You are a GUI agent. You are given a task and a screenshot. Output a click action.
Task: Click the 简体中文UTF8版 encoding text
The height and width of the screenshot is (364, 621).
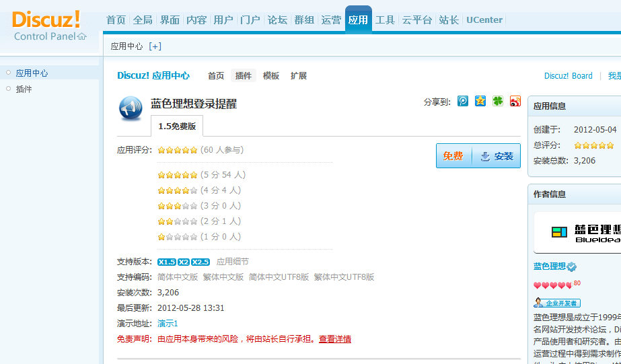(x=279, y=277)
